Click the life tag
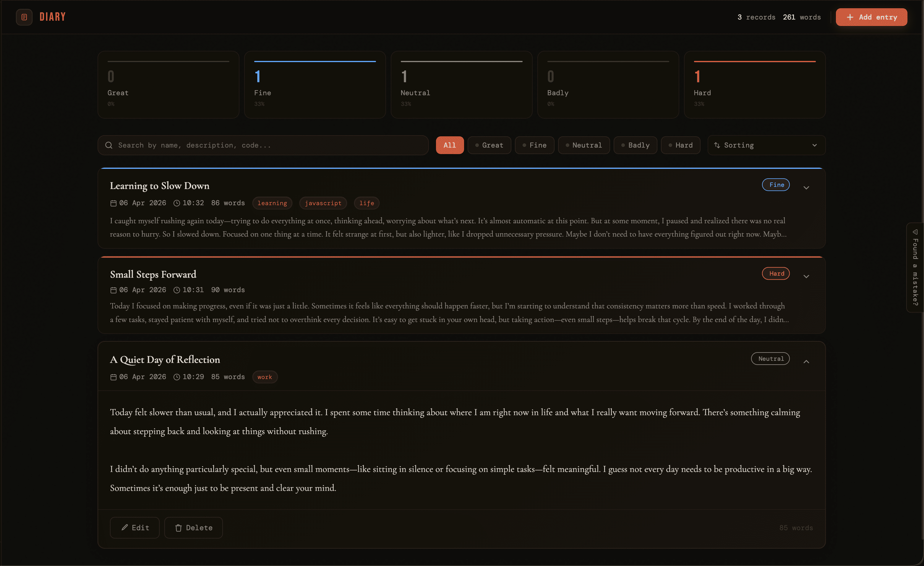The image size is (924, 566). [x=367, y=203]
